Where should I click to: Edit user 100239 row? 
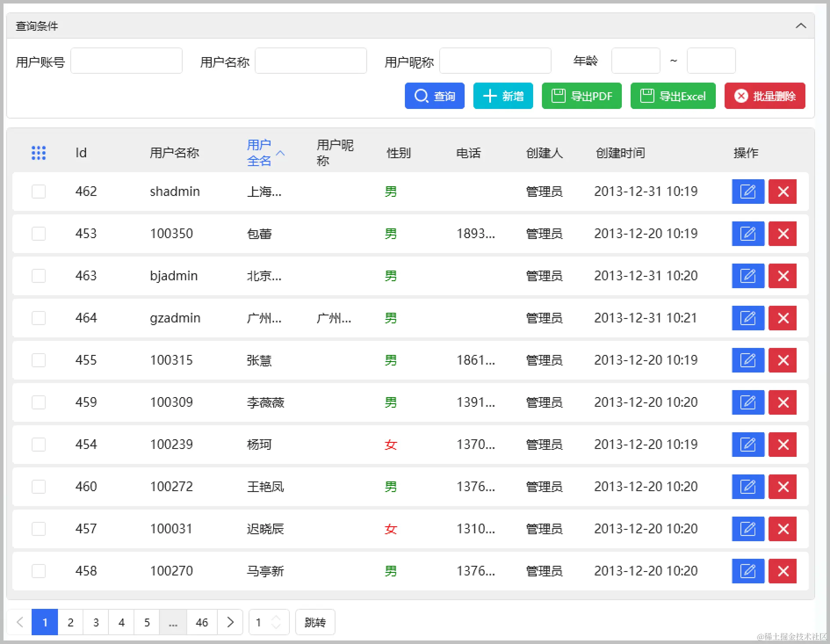pyautogui.click(x=748, y=445)
